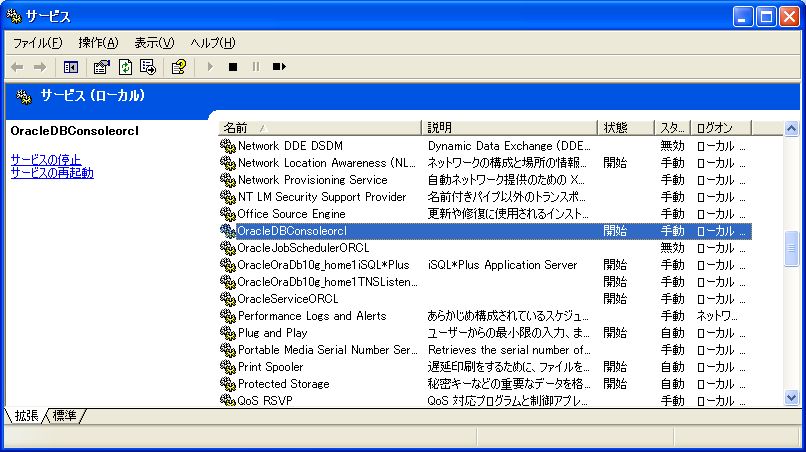Click the Back arrow in toolbar

(x=17, y=67)
